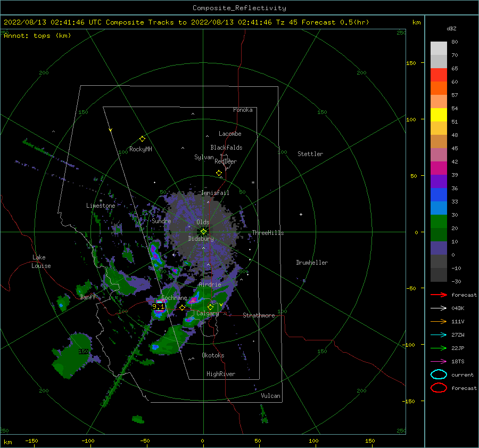Screen dimensions: 479x448
Task: Click the cyan current ellipse symbol
Action: pos(439,374)
